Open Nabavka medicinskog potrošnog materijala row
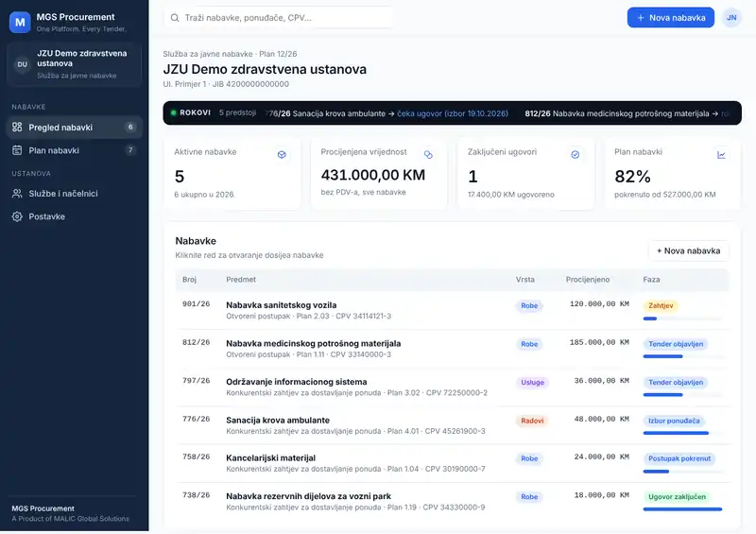Screen dimensions: 756x534 (453, 349)
